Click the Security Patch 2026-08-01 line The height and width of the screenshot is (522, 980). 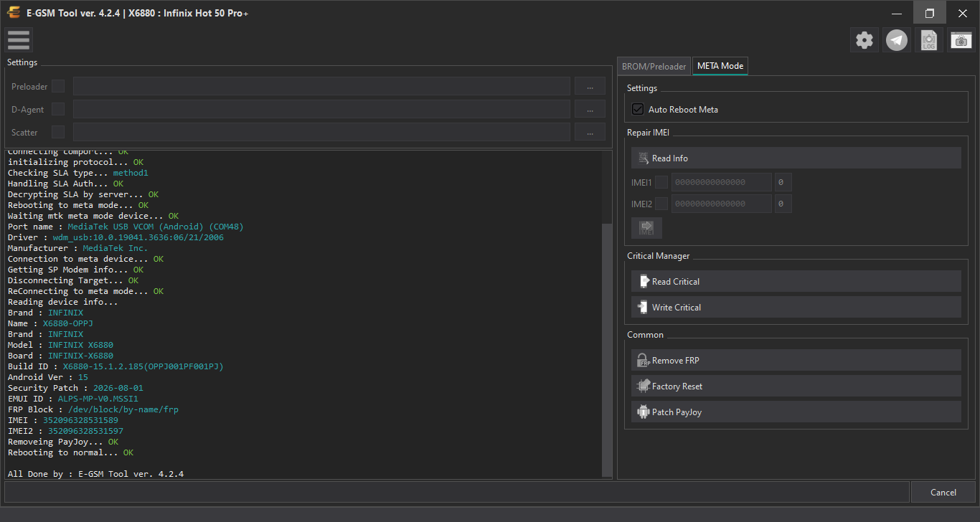point(75,388)
